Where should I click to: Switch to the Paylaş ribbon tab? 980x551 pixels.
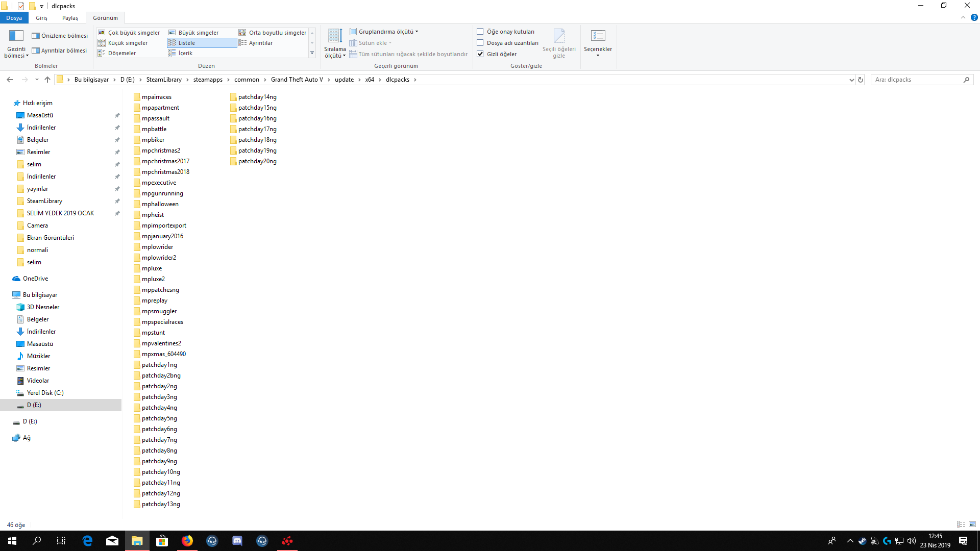click(x=70, y=18)
